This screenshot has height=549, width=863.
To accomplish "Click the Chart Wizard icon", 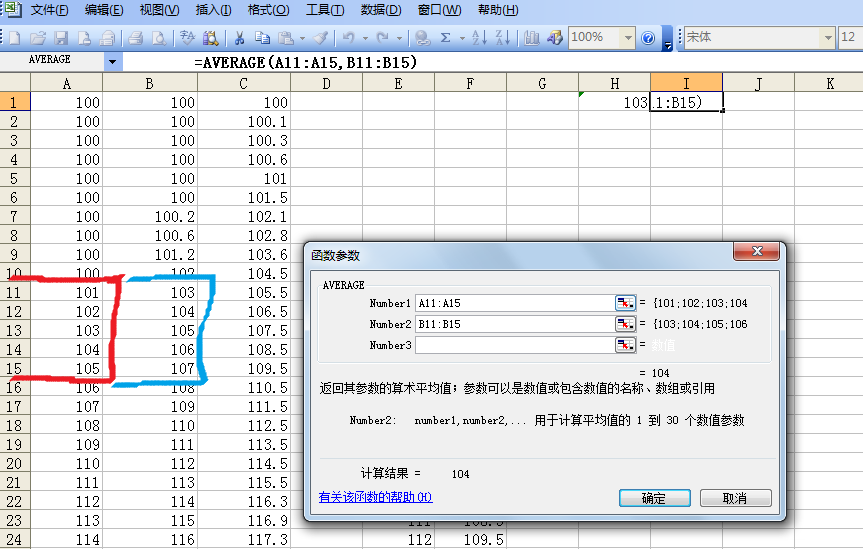I will [x=532, y=38].
